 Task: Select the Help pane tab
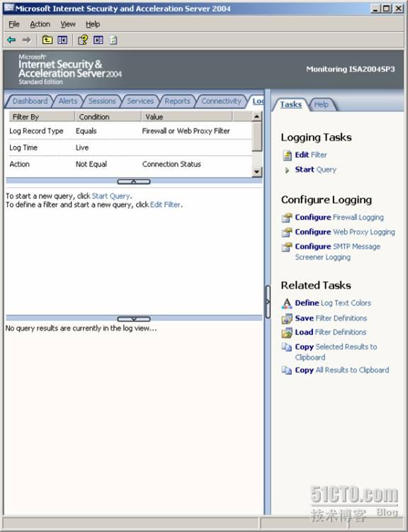click(x=321, y=105)
